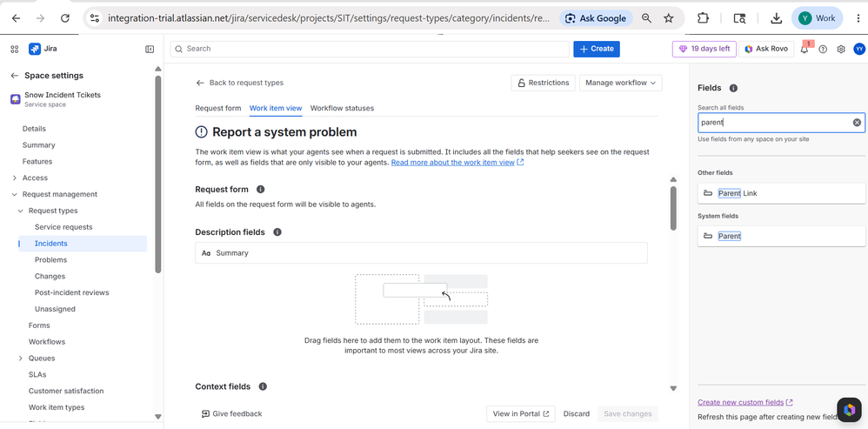This screenshot has width=868, height=429.
Task: Switch to Request form tab
Action: (x=218, y=108)
